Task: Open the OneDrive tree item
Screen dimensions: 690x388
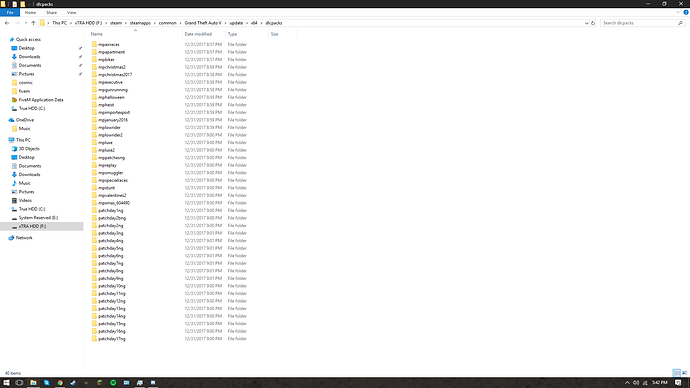Action: (x=25, y=120)
